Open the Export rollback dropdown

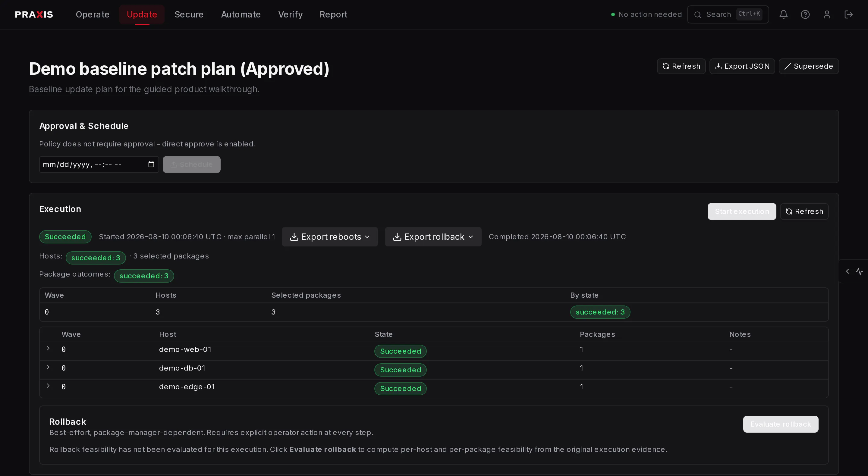click(x=433, y=237)
